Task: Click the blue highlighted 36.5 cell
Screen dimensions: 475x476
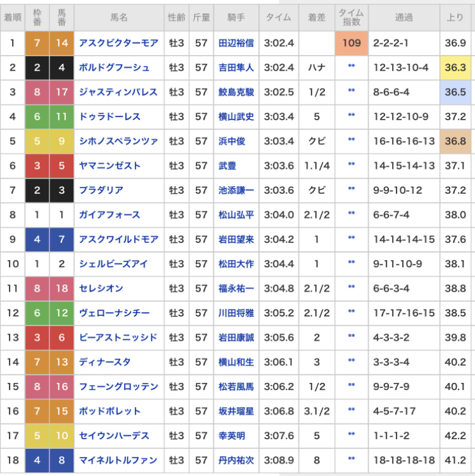Action: click(x=455, y=92)
